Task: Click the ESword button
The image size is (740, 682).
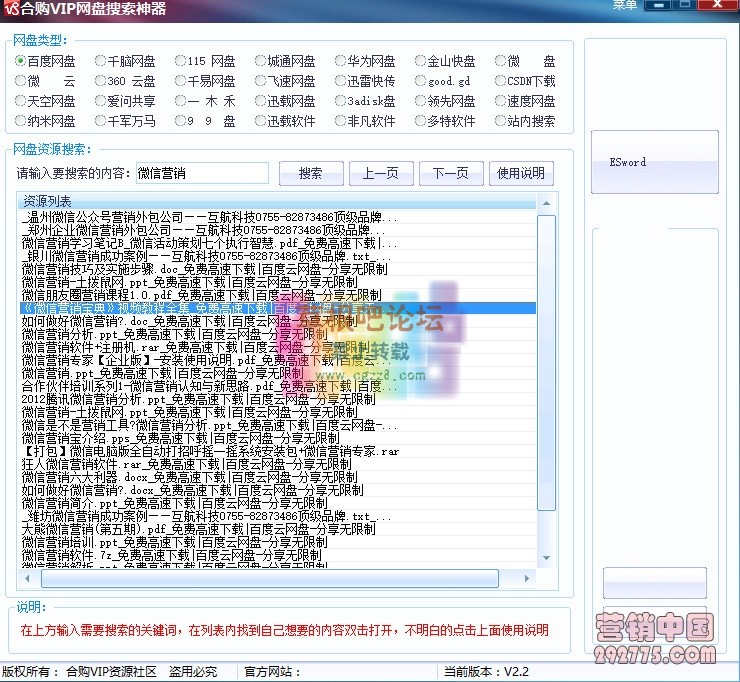Action: [655, 162]
